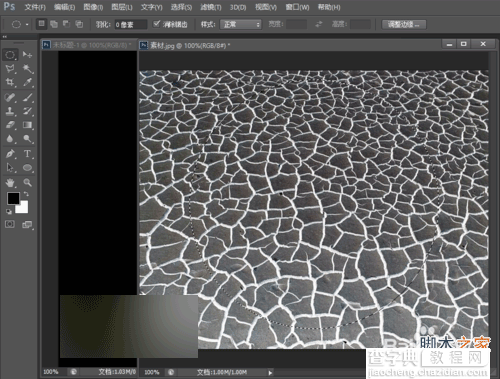Image resolution: width=500 pixels, height=379 pixels.
Task: Click the height (高度) input field
Action: pos(360,24)
